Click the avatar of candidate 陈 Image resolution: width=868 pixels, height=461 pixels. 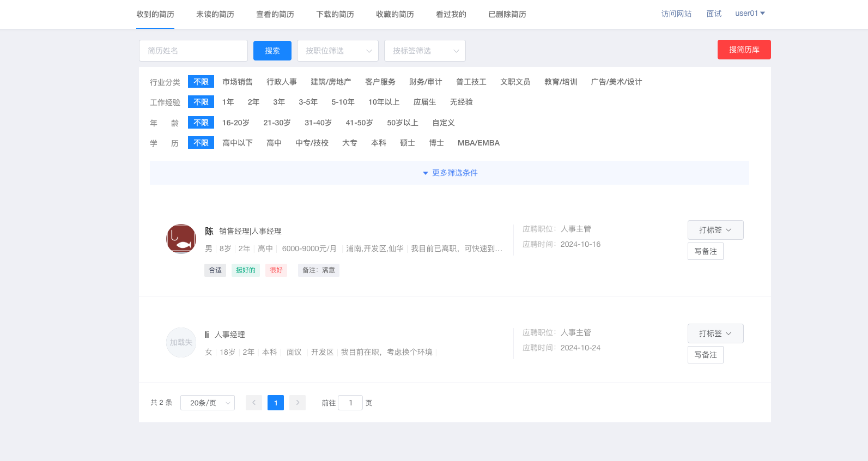pos(181,239)
